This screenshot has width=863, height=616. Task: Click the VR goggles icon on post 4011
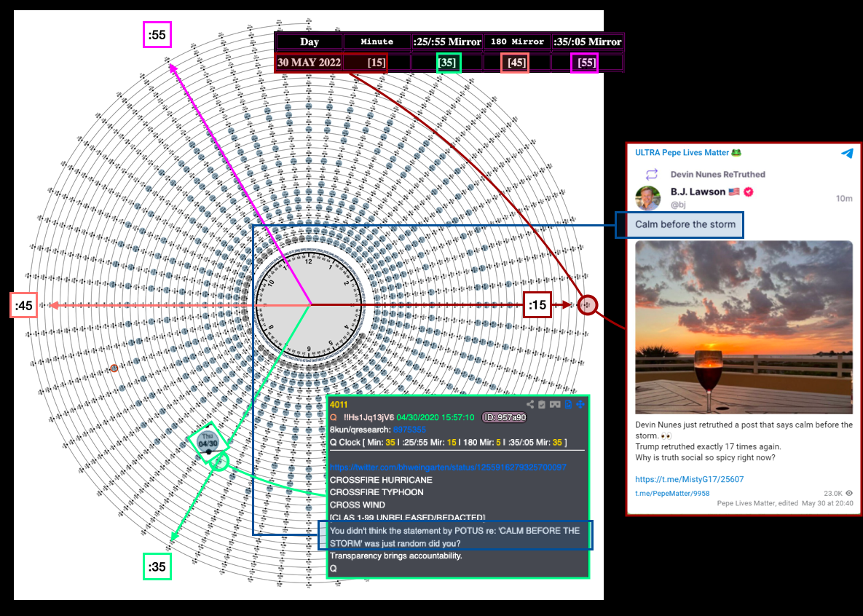pyautogui.click(x=555, y=405)
